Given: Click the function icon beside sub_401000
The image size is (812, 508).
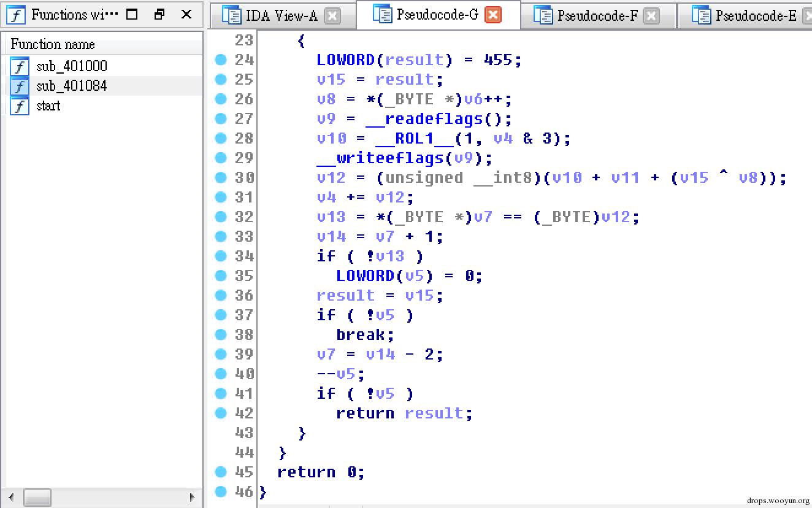Looking at the screenshot, I should coord(20,66).
